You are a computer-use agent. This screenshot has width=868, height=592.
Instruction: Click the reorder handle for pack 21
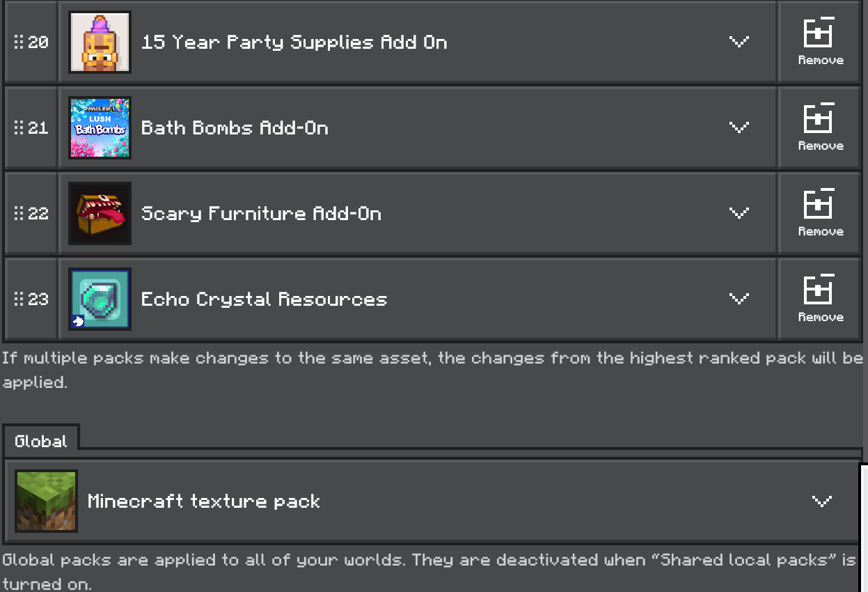click(x=19, y=128)
